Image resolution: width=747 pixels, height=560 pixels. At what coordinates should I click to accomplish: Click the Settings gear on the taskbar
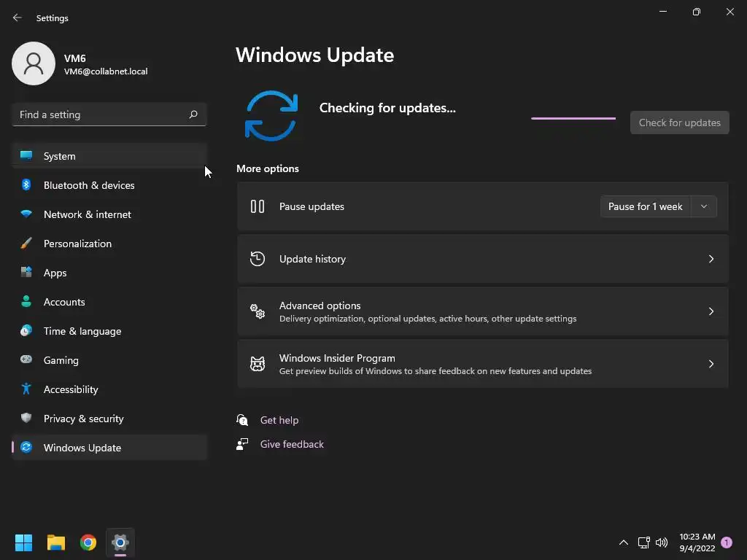120,542
